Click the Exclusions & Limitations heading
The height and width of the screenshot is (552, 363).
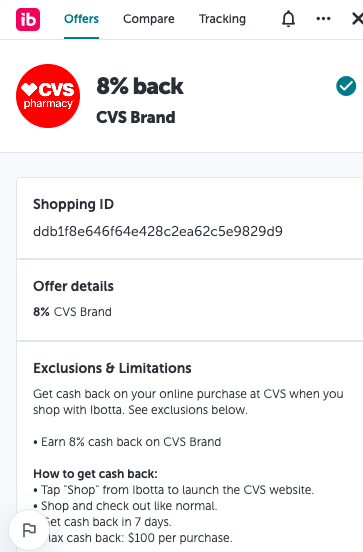pyautogui.click(x=112, y=368)
